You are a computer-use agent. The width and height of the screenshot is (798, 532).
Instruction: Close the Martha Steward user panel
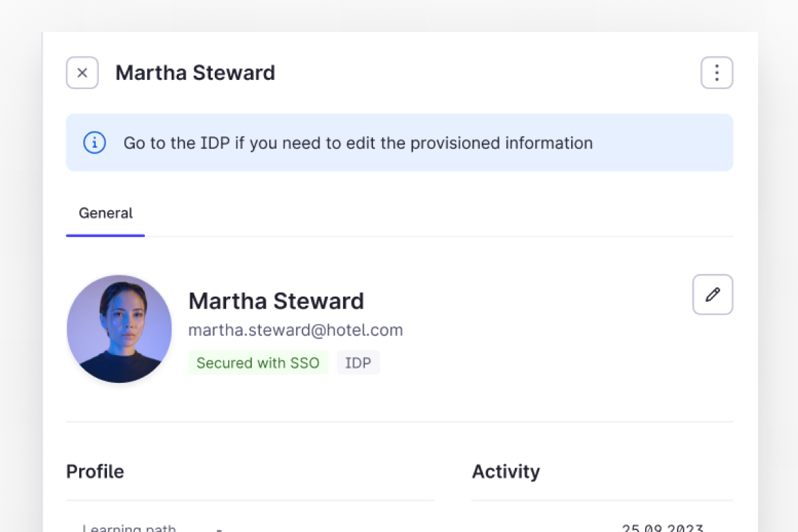(x=82, y=73)
